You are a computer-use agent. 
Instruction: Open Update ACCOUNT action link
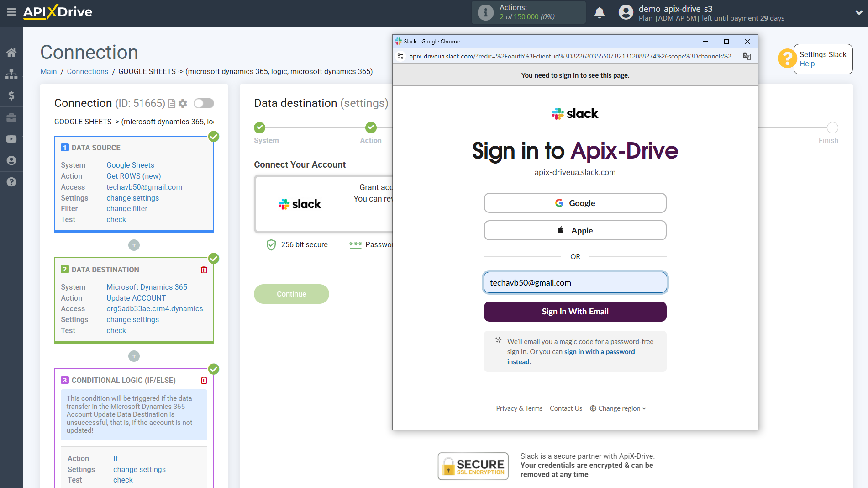(136, 298)
